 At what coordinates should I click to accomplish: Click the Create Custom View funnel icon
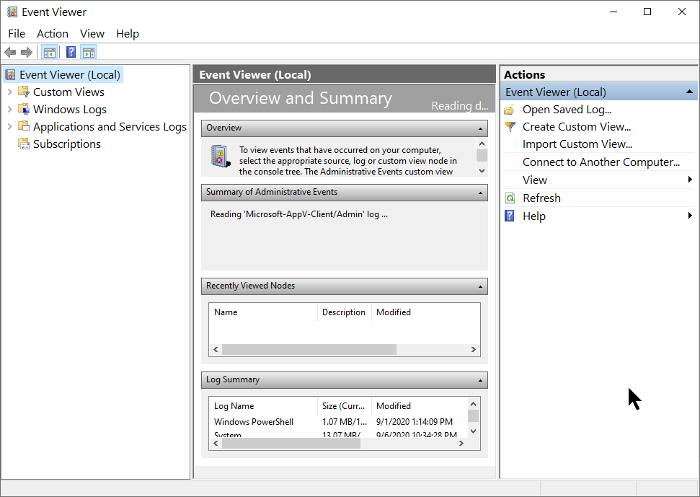(510, 127)
